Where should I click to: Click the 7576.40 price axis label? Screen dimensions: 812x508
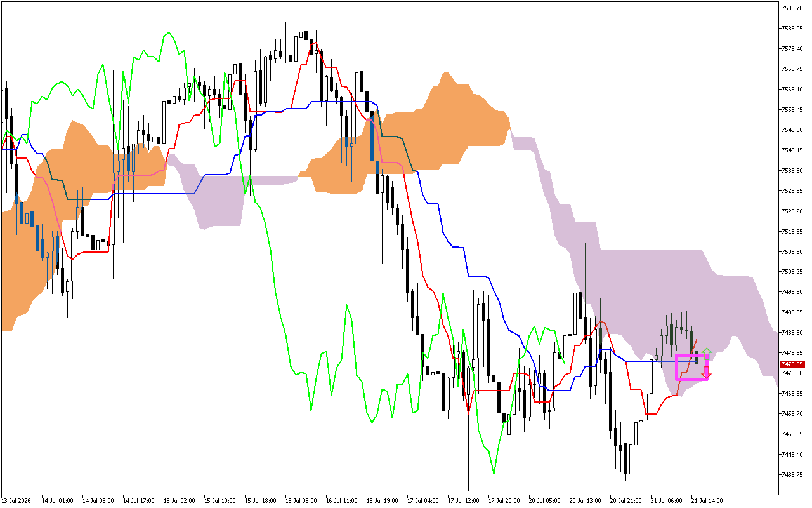[793, 49]
